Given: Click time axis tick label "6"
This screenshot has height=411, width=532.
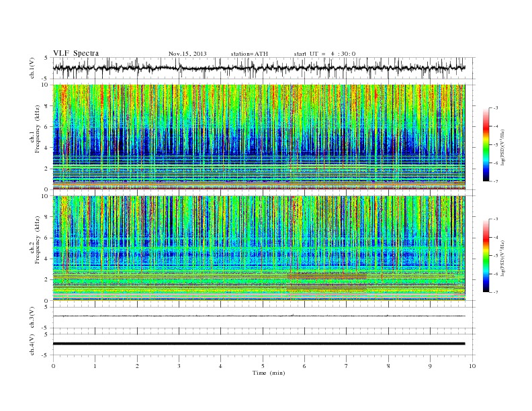Looking at the screenshot, I should pyautogui.click(x=304, y=366).
